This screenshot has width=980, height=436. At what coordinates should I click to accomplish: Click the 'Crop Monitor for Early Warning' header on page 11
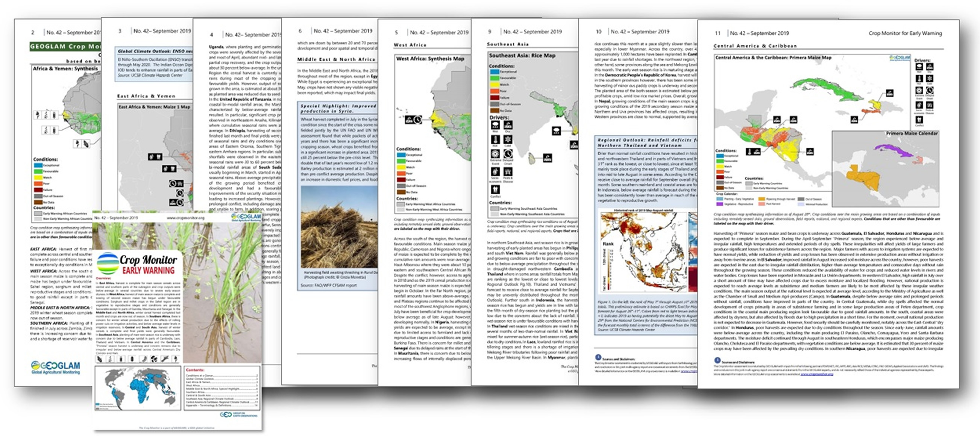click(x=905, y=33)
